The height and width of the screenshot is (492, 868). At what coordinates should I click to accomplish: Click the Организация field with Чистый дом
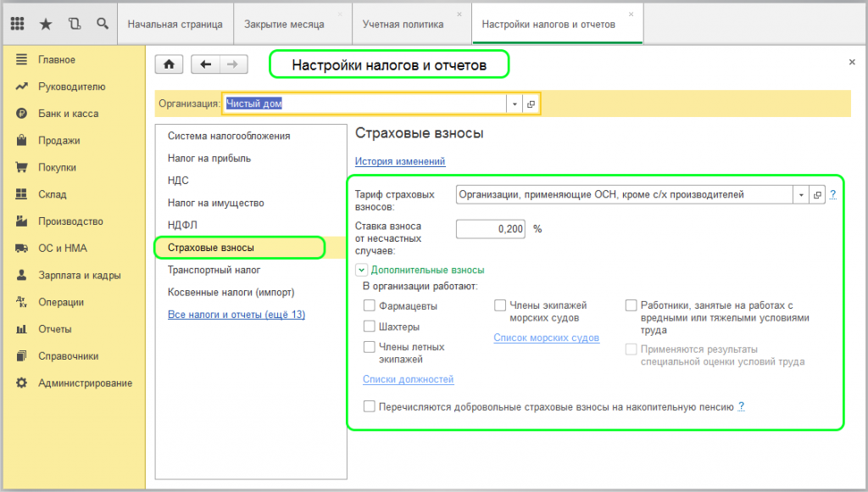[364, 103]
